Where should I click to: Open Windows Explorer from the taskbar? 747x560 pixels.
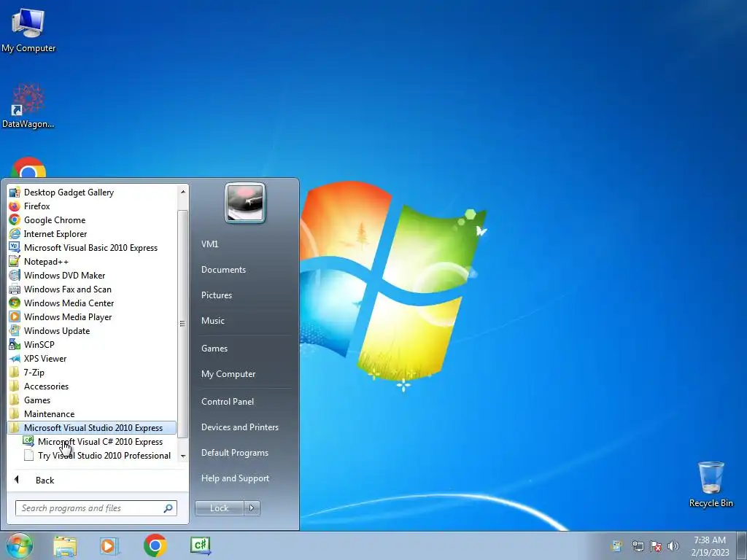(x=65, y=545)
